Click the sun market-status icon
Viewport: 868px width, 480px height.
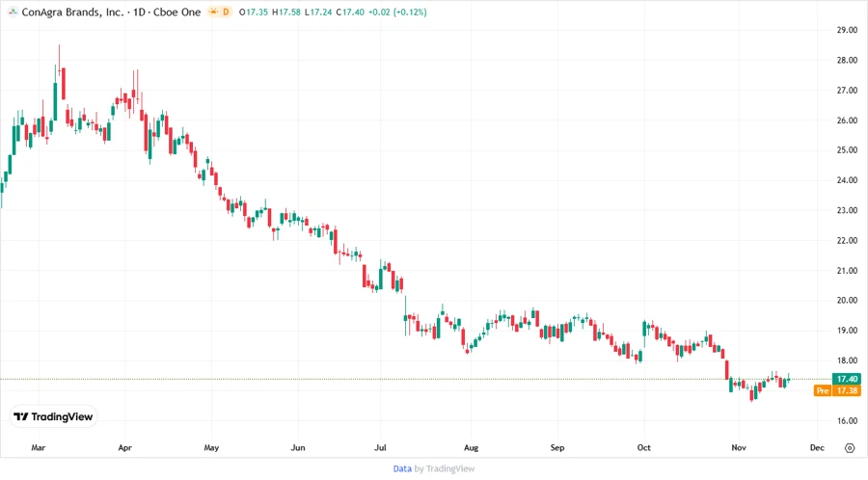213,12
